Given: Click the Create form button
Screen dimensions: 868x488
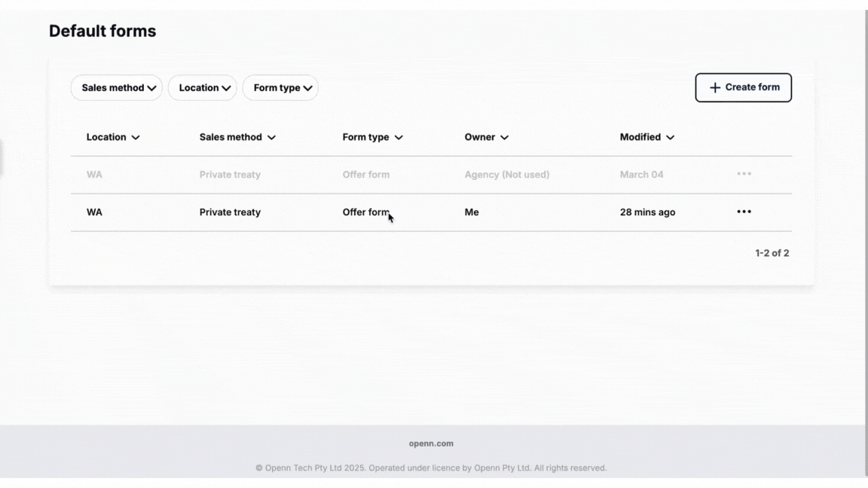Looking at the screenshot, I should tap(743, 87).
